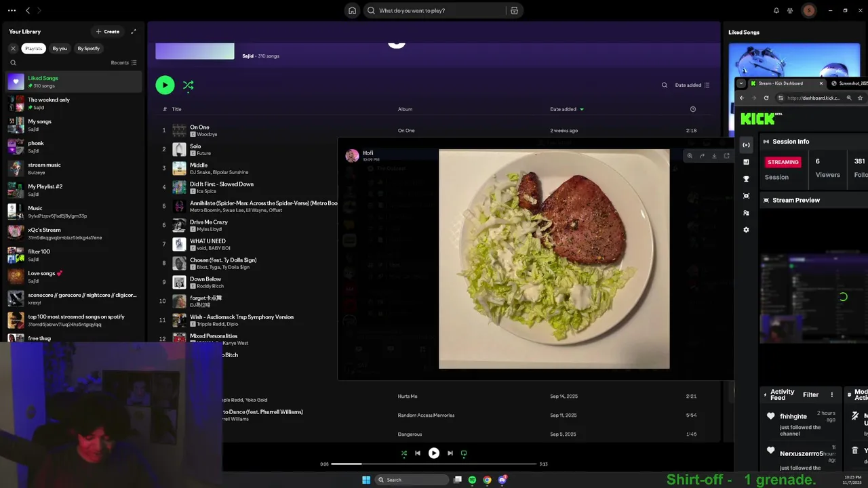This screenshot has width=868, height=488.
Task: Open the Friend Activity icon in Spotify's top bar
Action: (790, 10)
